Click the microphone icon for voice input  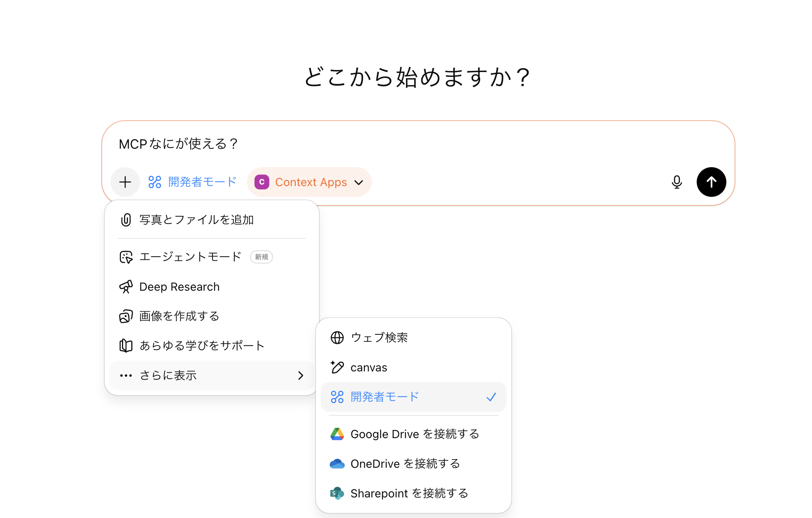(677, 182)
